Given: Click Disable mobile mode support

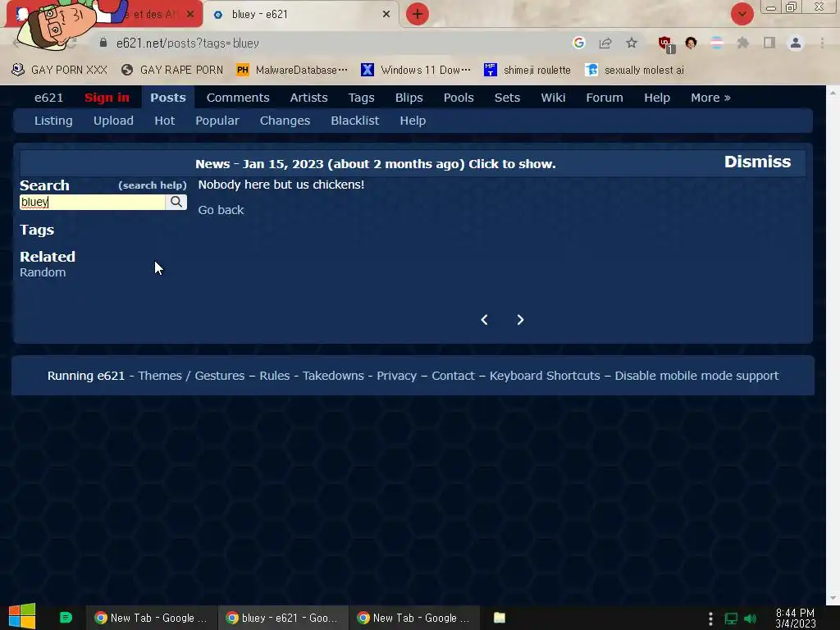Looking at the screenshot, I should pos(696,376).
